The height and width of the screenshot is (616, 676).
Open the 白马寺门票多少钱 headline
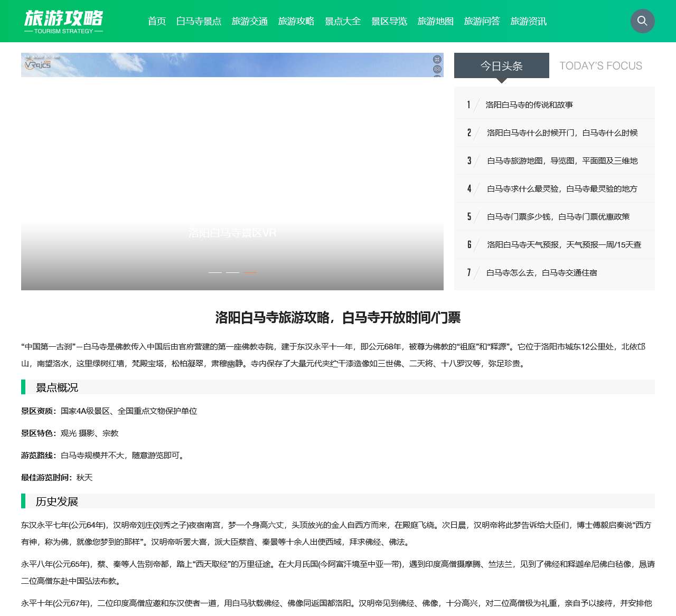[x=558, y=216]
